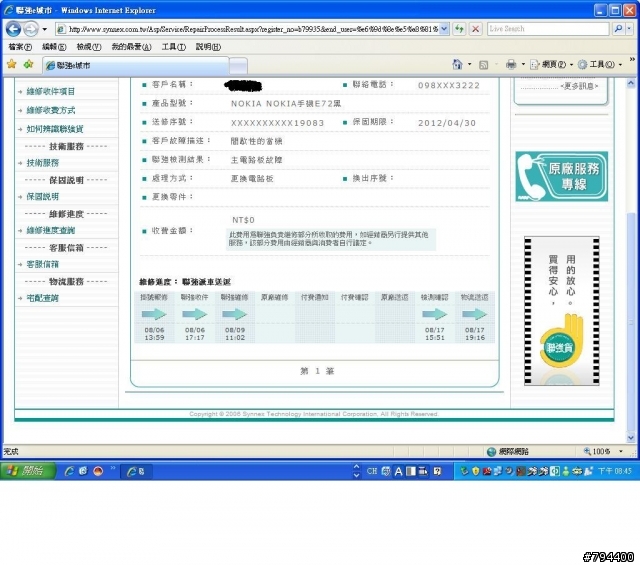Expand the address bar history dropdown
The height and width of the screenshot is (565, 640).
444,29
